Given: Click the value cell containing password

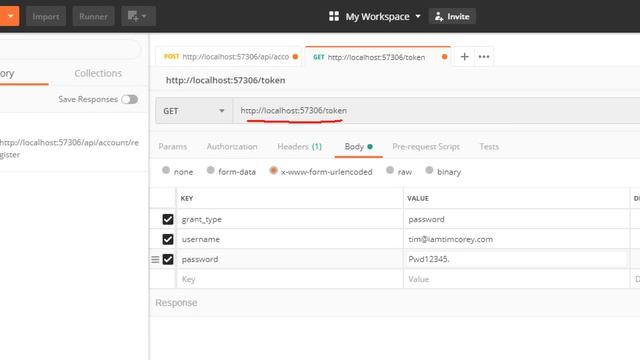Looking at the screenshot, I should 516,219.
